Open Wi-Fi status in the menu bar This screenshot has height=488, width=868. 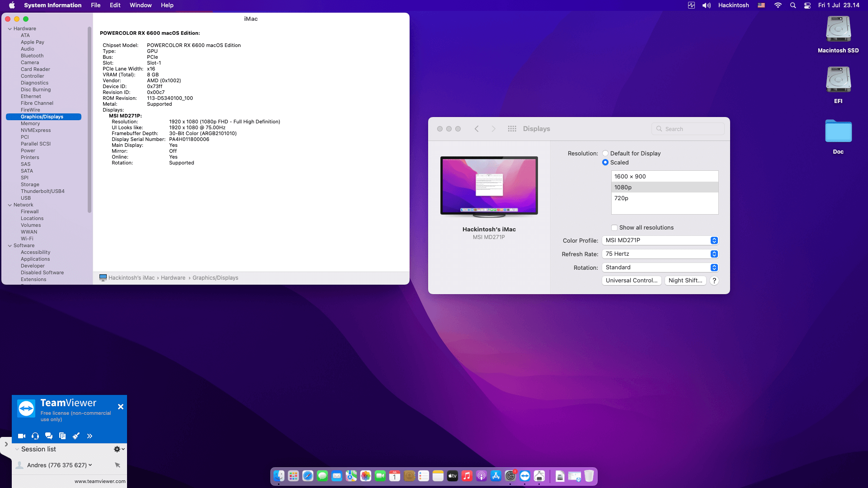[778, 5]
